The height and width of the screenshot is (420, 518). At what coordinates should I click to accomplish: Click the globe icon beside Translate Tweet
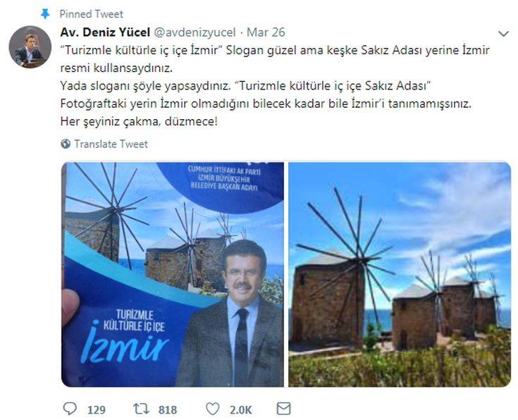pyautogui.click(x=66, y=144)
